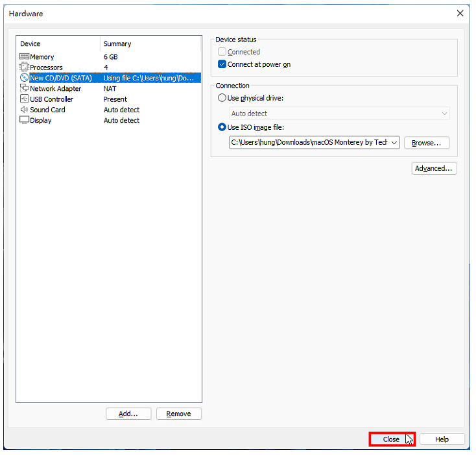Click Display's Auto detect summary

122,120
